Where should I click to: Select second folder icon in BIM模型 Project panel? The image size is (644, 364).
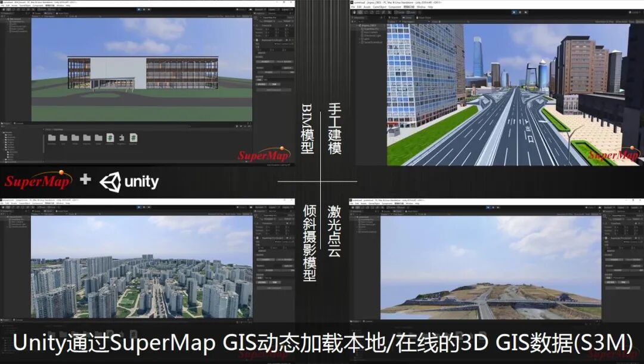pyautogui.click(x=63, y=138)
